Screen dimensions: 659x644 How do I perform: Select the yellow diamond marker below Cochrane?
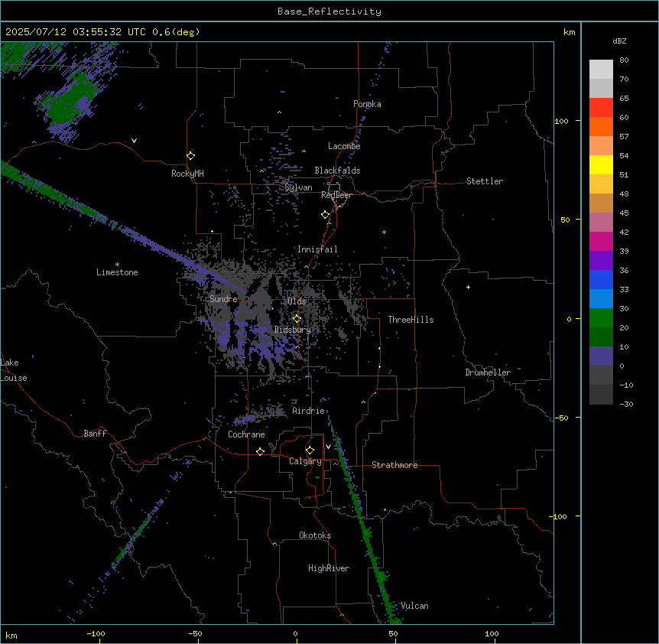coord(260,451)
